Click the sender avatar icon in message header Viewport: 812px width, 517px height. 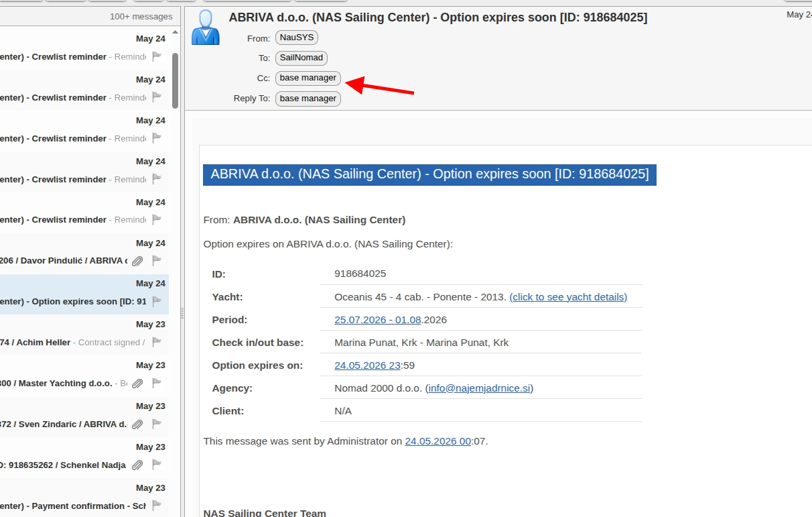(x=206, y=27)
